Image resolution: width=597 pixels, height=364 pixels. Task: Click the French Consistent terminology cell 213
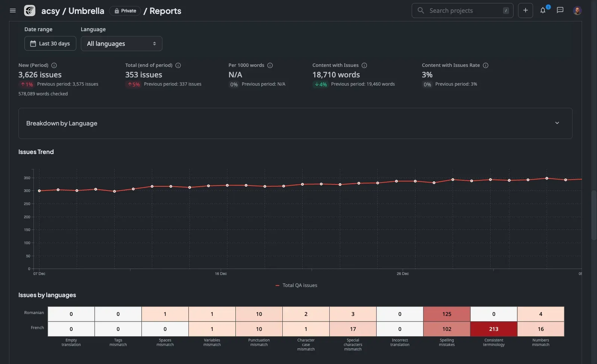[493, 329]
